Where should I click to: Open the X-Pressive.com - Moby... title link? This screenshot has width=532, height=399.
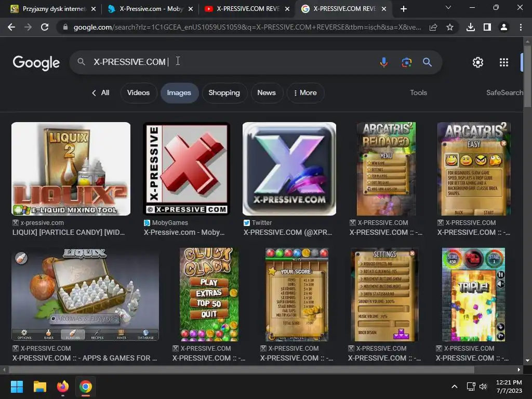tap(184, 232)
